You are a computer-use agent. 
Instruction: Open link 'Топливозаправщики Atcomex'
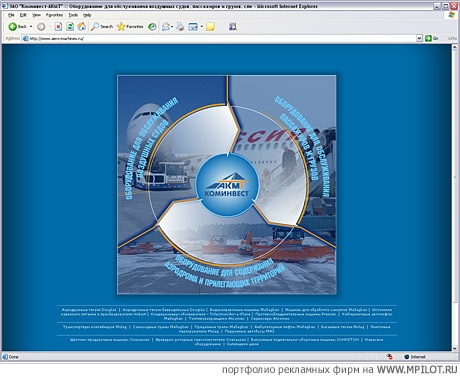pos(217,318)
